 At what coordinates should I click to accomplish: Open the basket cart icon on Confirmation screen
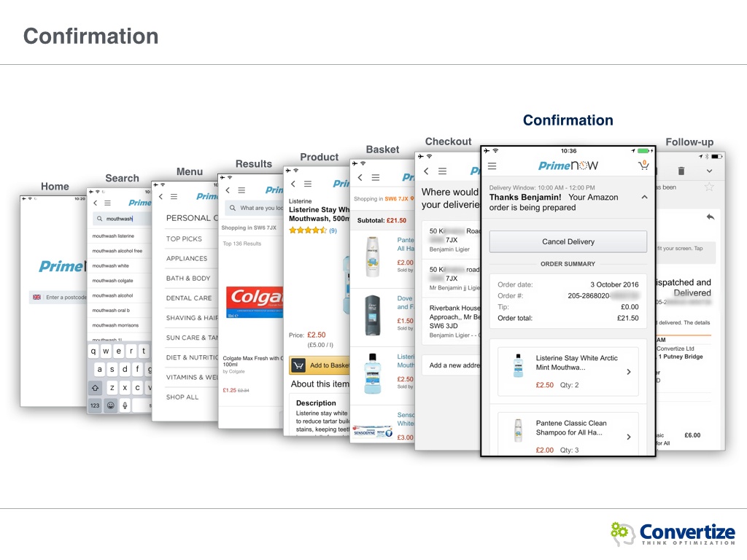[x=643, y=166]
